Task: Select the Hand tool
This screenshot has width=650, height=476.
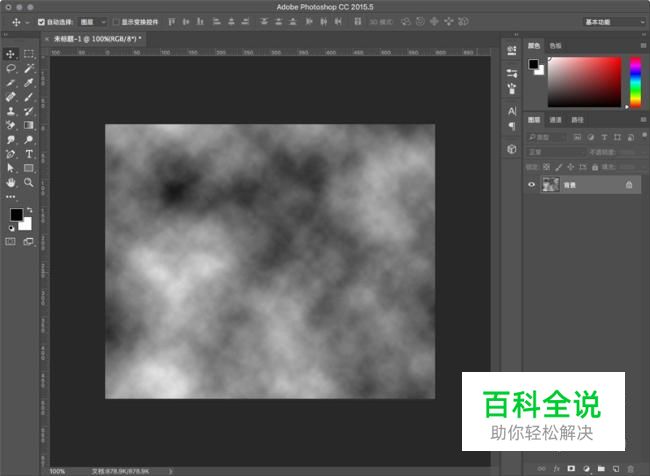Action: 10,182
